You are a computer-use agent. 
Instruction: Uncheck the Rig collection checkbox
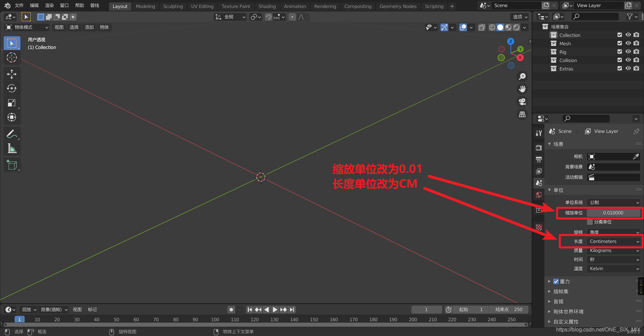pyautogui.click(x=620, y=52)
